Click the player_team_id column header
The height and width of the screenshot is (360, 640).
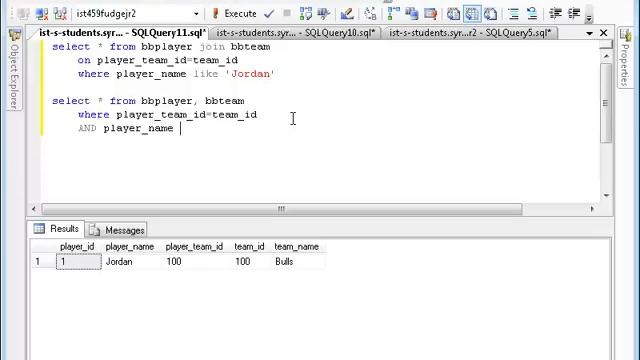click(x=194, y=247)
